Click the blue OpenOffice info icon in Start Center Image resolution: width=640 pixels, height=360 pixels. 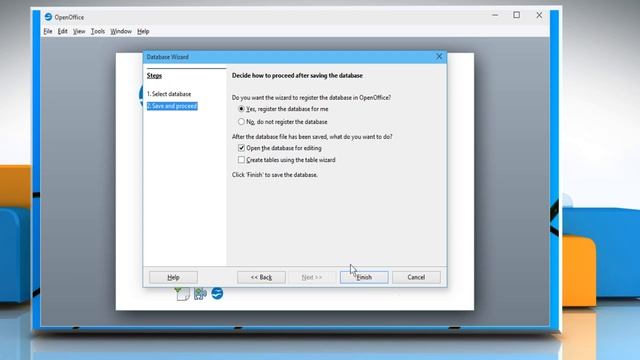217,293
